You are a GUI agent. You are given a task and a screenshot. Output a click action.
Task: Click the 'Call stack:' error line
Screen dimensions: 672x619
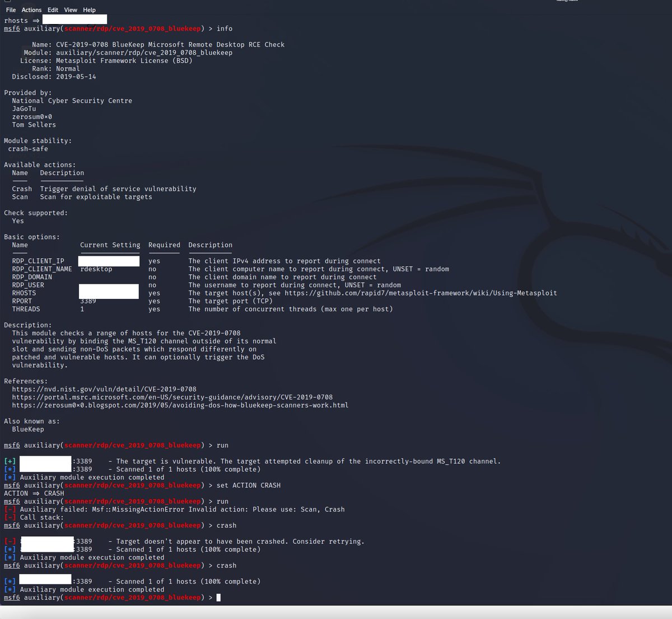pyautogui.click(x=34, y=518)
